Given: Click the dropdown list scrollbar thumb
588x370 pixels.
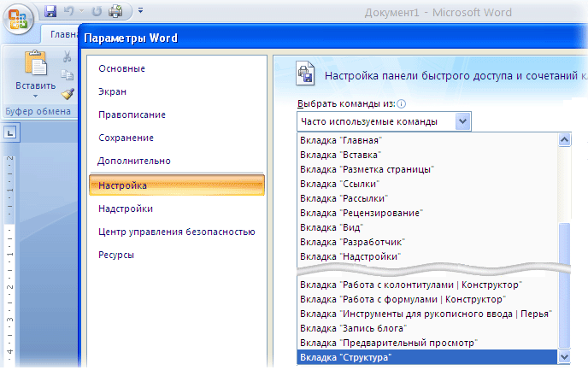Looking at the screenshot, I should pyautogui.click(x=564, y=285).
